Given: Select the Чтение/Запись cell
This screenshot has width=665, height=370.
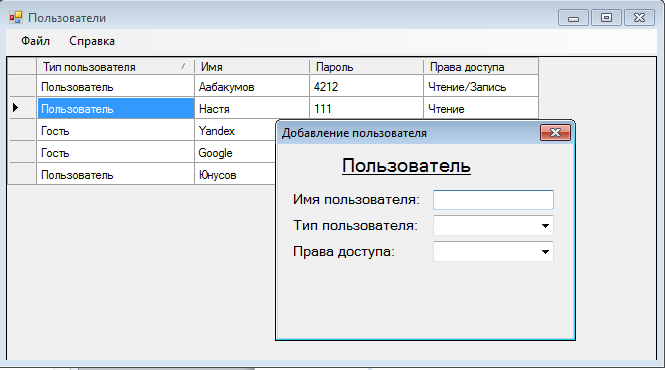Looking at the screenshot, I should [481, 87].
